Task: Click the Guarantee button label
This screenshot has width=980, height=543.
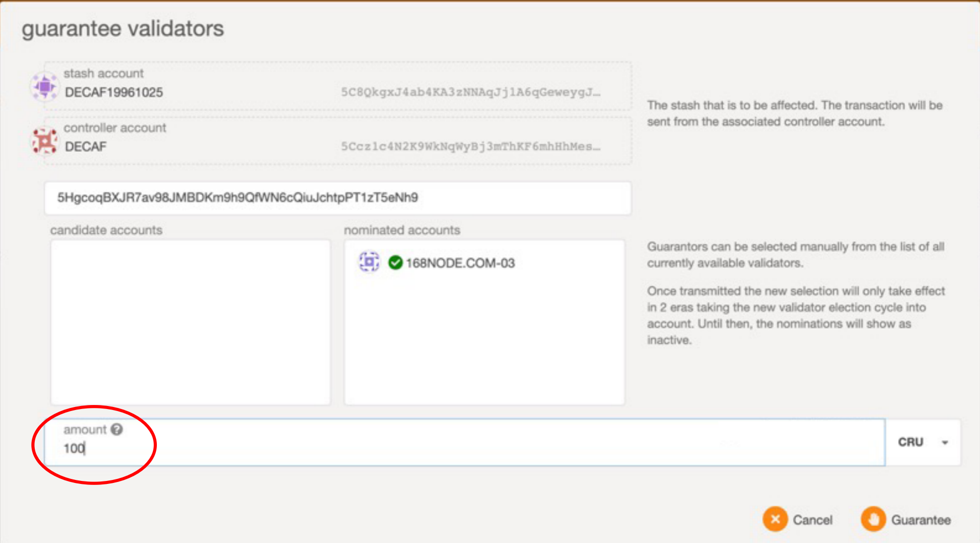Action: pyautogui.click(x=921, y=520)
